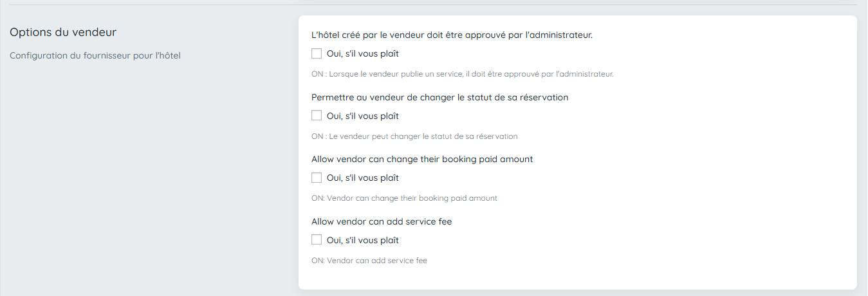The image size is (868, 296).
Task: Enable admin approval checkbox for vendor-created hotels
Action: tap(317, 54)
